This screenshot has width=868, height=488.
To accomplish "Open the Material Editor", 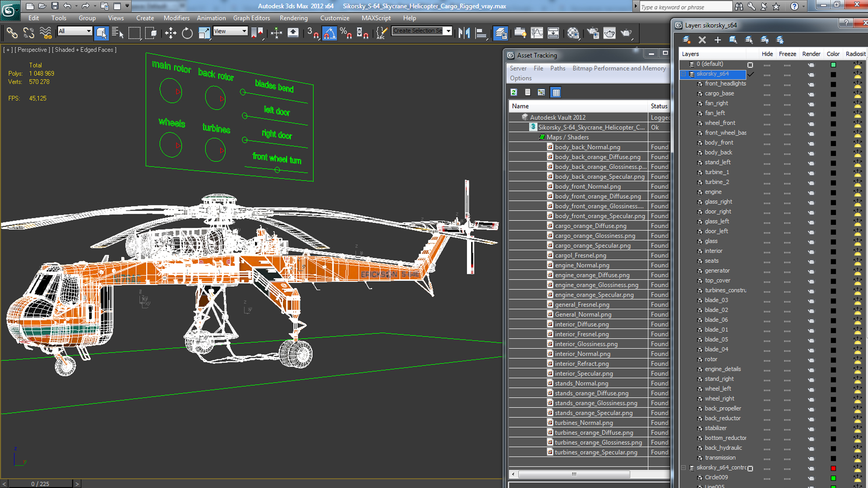I will [x=573, y=33].
